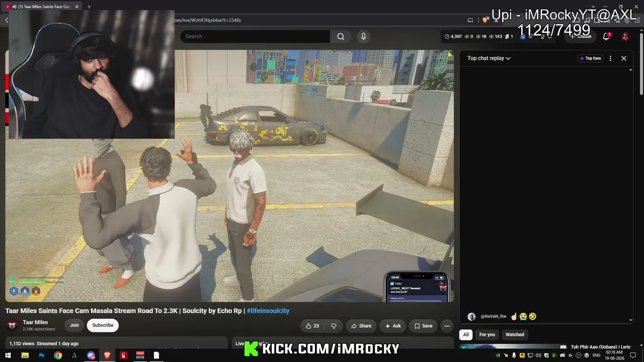
Task: Open the volume speaker tray icon
Action: coord(538,355)
